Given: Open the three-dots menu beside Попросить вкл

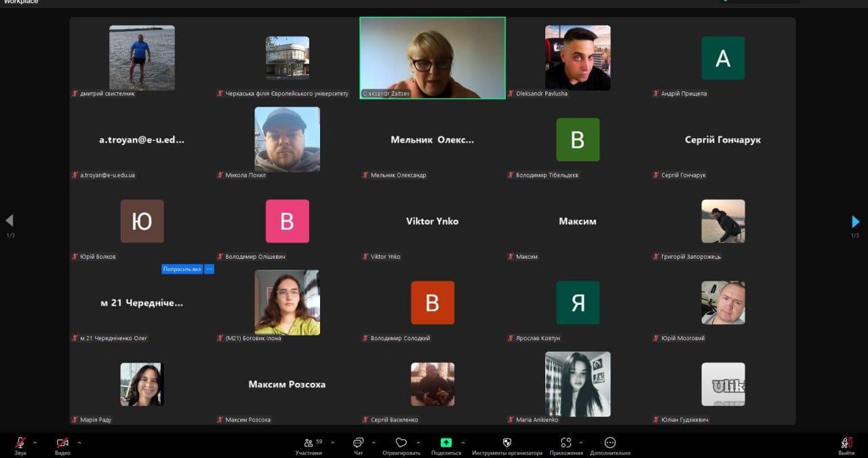Looking at the screenshot, I should click(x=209, y=269).
